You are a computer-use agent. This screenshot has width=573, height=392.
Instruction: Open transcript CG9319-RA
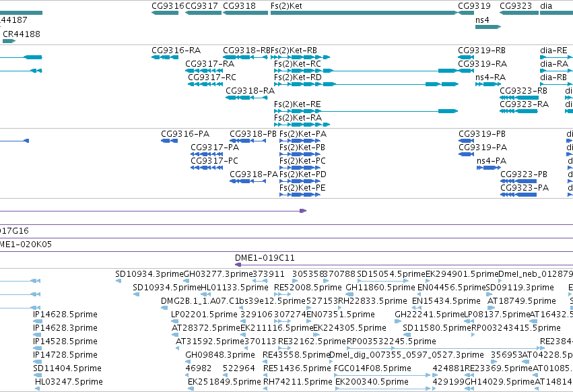point(482,64)
